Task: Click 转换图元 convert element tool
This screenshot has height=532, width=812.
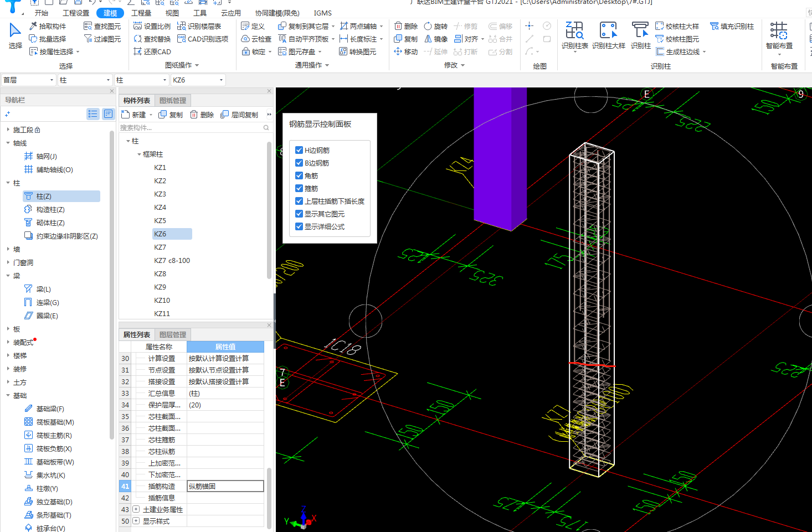Action: (357, 51)
